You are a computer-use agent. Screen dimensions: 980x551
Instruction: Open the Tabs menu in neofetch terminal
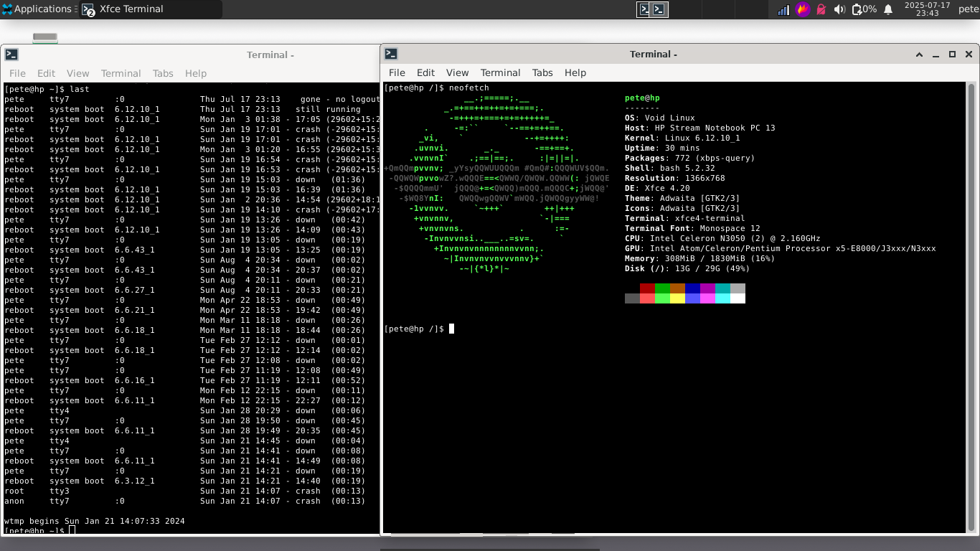(x=542, y=72)
